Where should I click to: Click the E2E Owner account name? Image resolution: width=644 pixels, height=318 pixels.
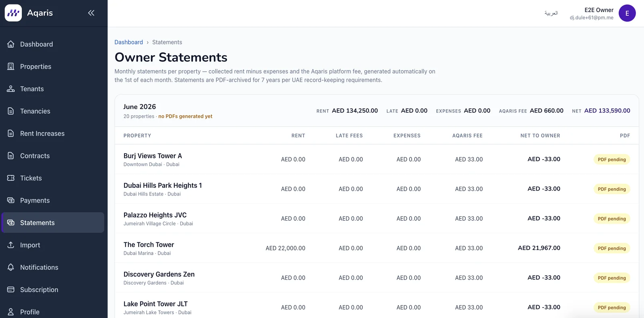click(599, 10)
